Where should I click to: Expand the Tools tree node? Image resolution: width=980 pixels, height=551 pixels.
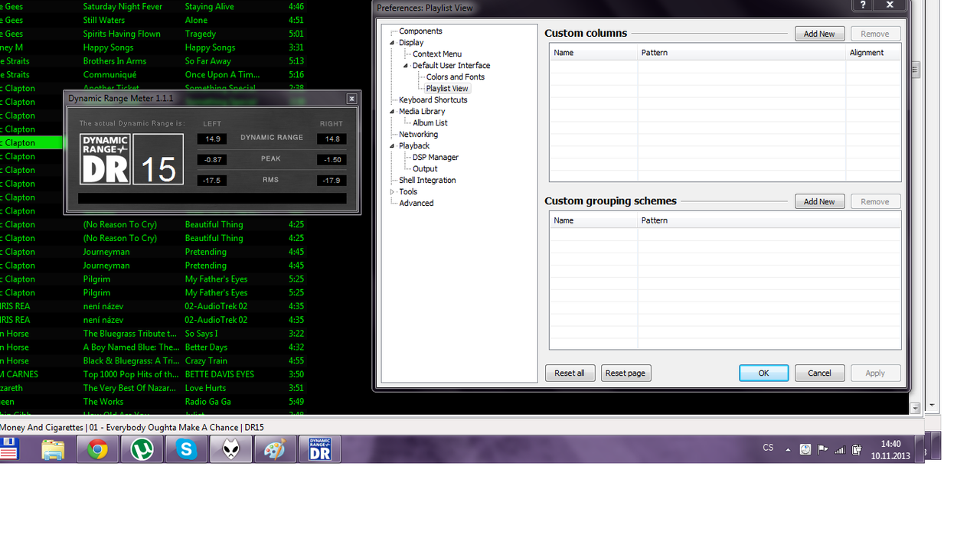tap(392, 192)
